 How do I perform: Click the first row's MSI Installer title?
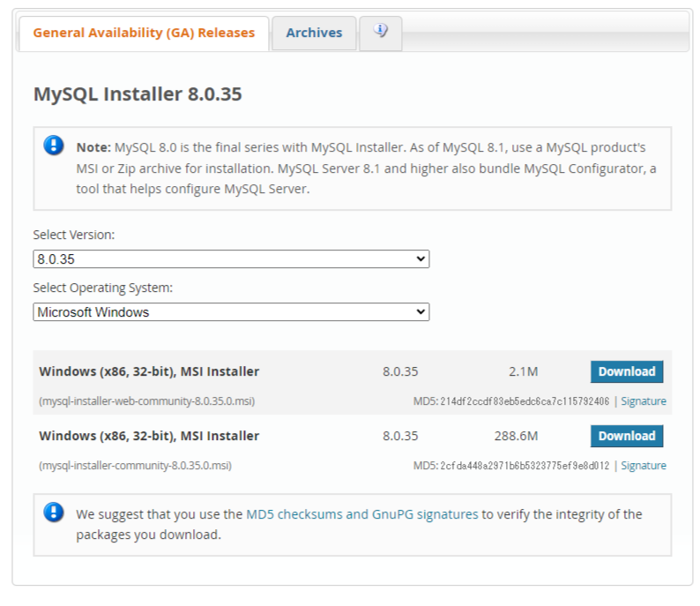(x=149, y=371)
